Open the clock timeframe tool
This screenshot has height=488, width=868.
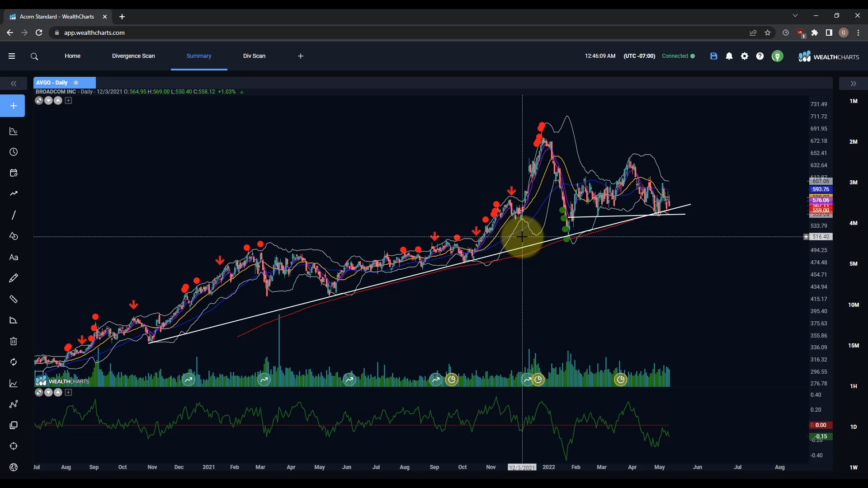click(14, 152)
